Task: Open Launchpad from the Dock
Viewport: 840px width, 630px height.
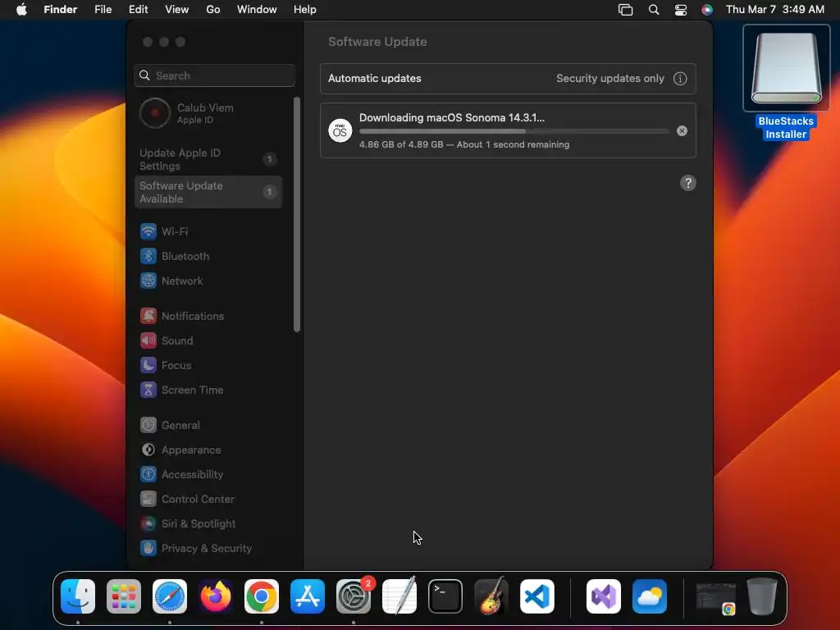Action: pos(124,596)
